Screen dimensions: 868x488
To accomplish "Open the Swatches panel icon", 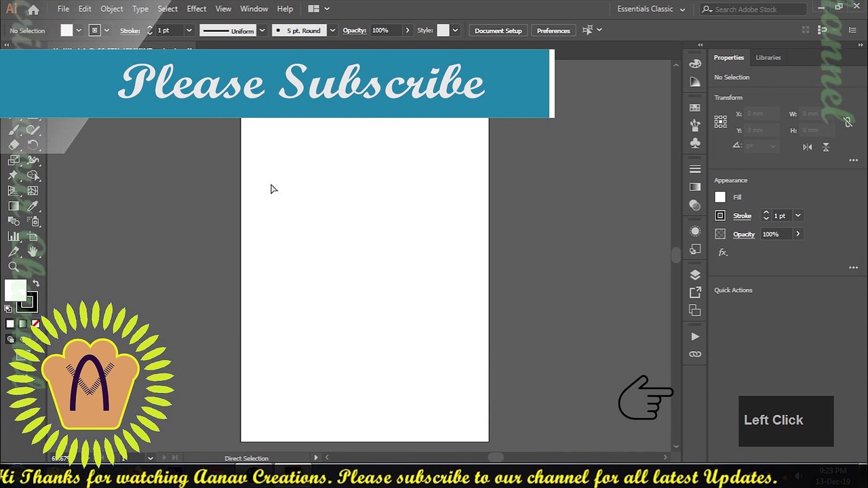I will pos(695,108).
